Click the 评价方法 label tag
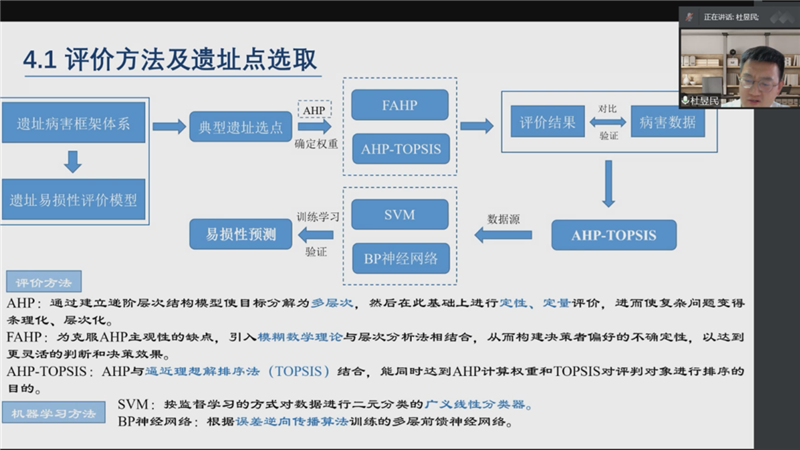 [44, 282]
